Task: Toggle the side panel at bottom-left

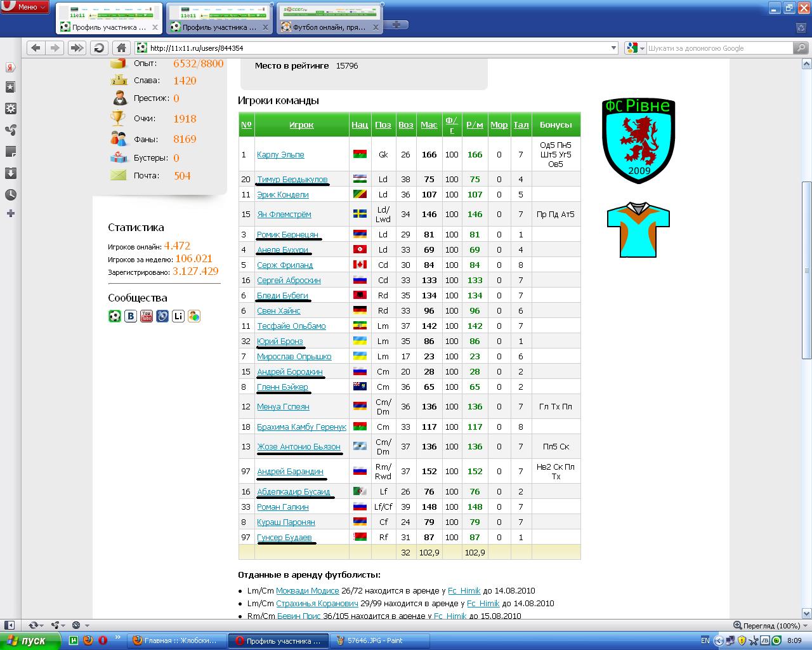Action: 9,625
